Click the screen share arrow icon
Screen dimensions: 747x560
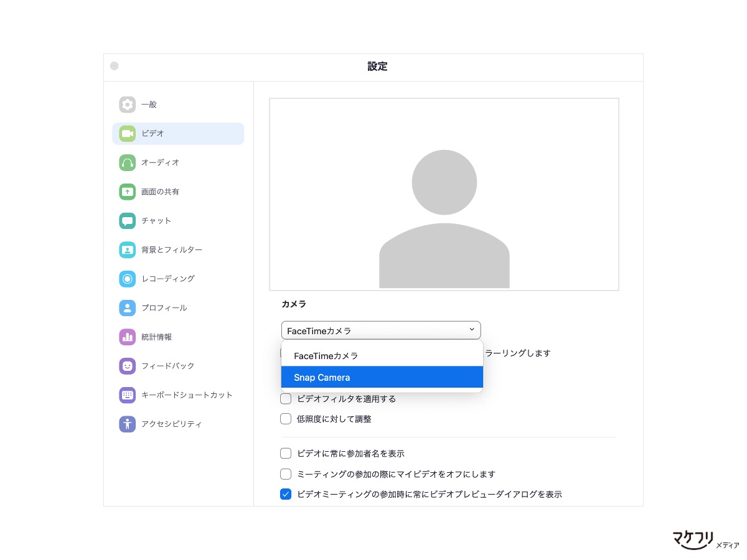pos(127,192)
